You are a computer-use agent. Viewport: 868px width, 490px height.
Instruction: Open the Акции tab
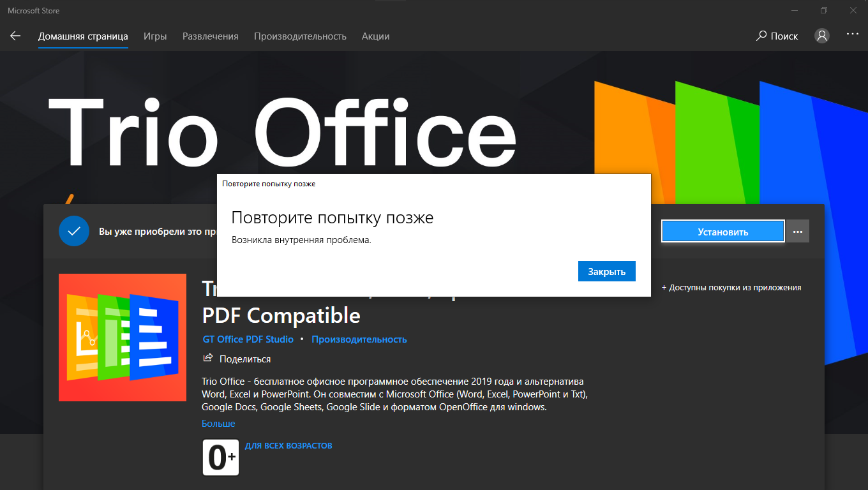click(376, 36)
